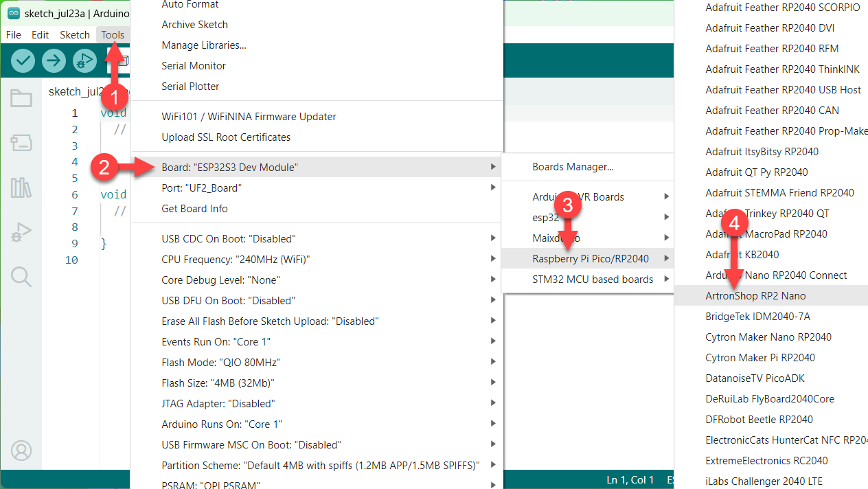This screenshot has width=868, height=489.
Task: Select Adafruit KB2040 board
Action: click(x=772, y=255)
